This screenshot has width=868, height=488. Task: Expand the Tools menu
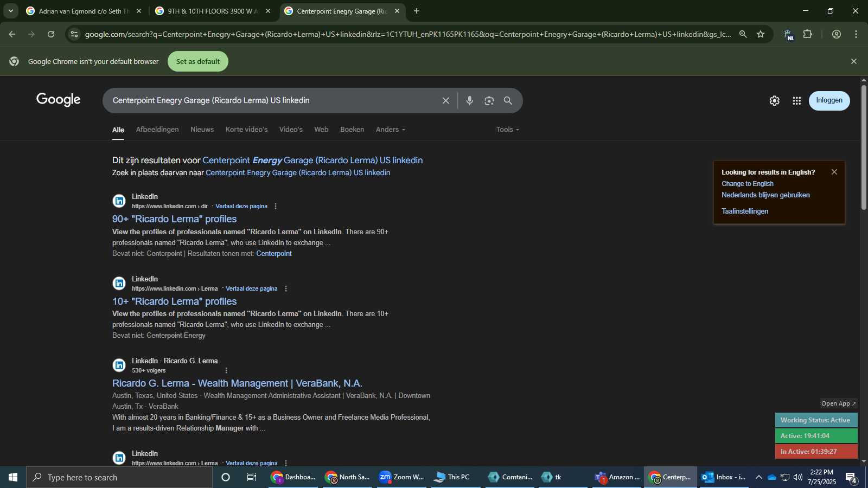[507, 130]
